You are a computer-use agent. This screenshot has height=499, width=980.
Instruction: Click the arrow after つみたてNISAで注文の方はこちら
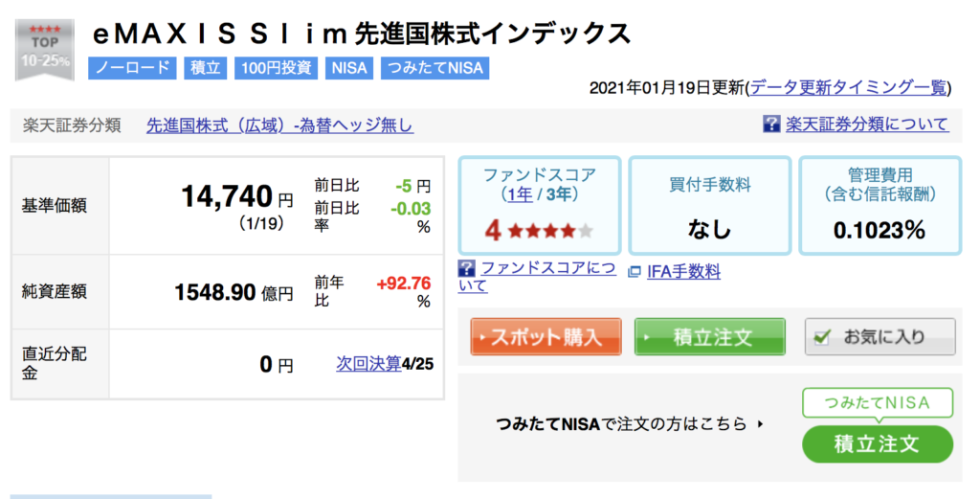tap(760, 424)
